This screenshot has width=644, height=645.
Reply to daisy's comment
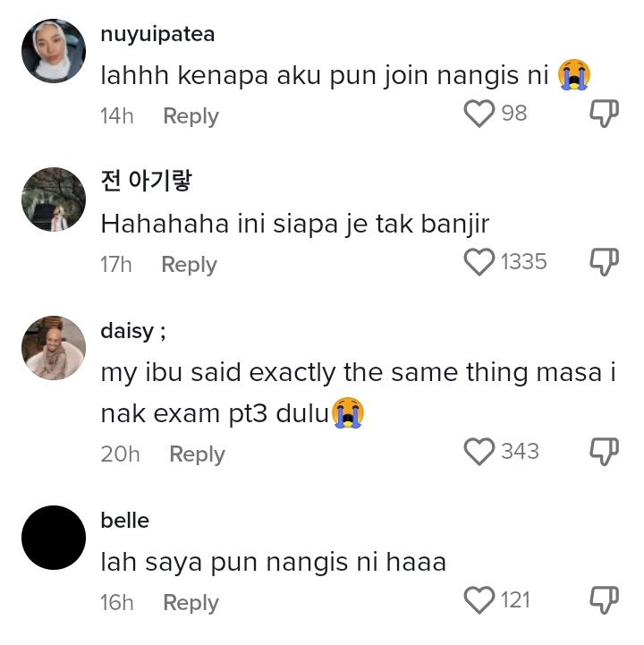[x=197, y=454]
